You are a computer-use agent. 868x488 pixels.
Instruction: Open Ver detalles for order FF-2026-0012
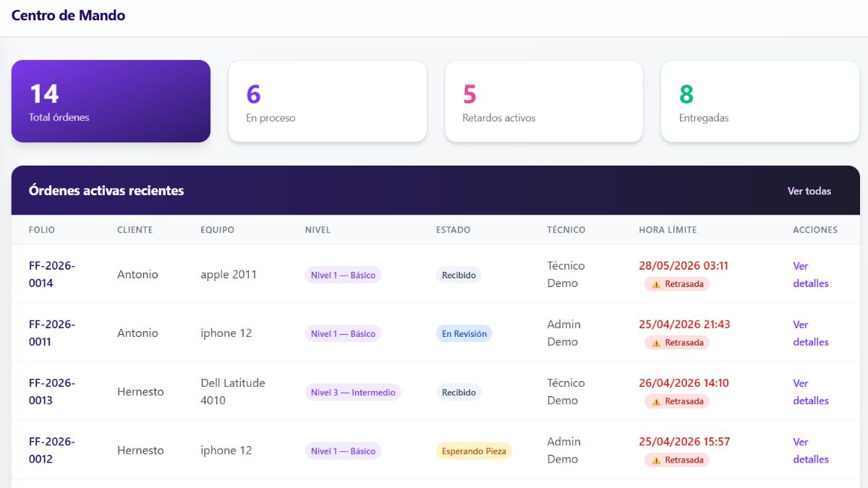click(x=811, y=450)
